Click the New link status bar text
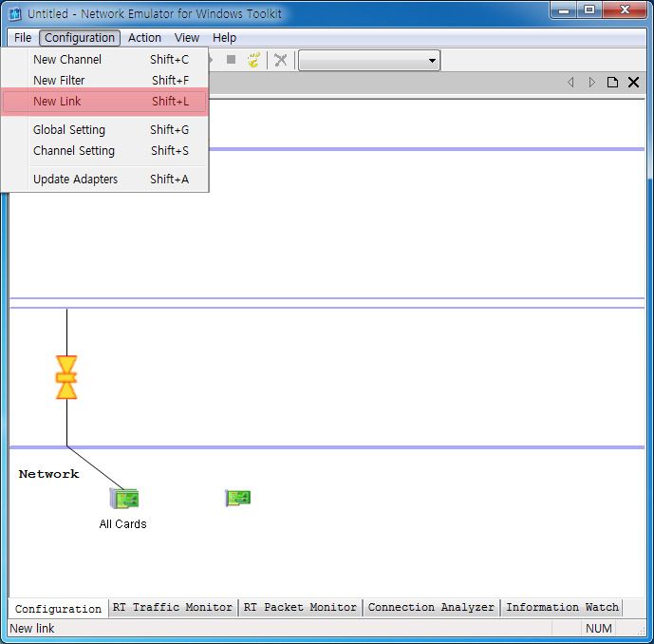Screen dimensions: 654x644 [x=32, y=628]
